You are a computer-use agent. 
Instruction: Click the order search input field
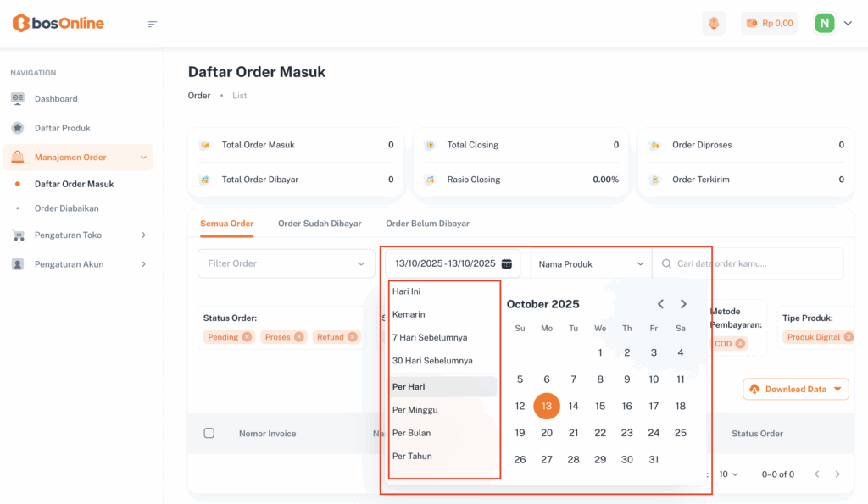tap(754, 264)
